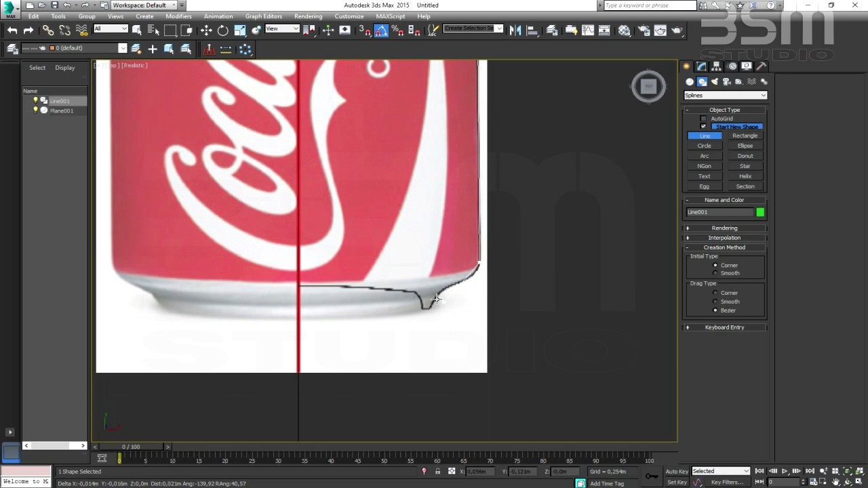868x488 pixels.
Task: Click the Play Animation button
Action: point(785,471)
